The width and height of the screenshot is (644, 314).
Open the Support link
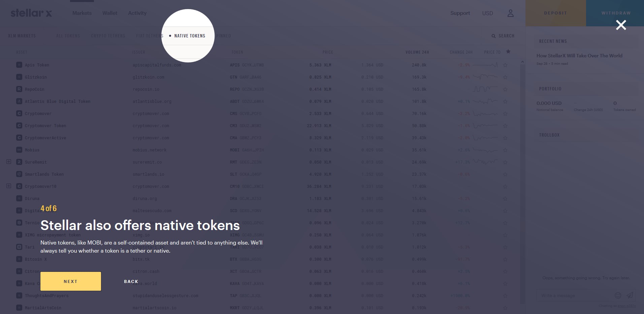[460, 13]
